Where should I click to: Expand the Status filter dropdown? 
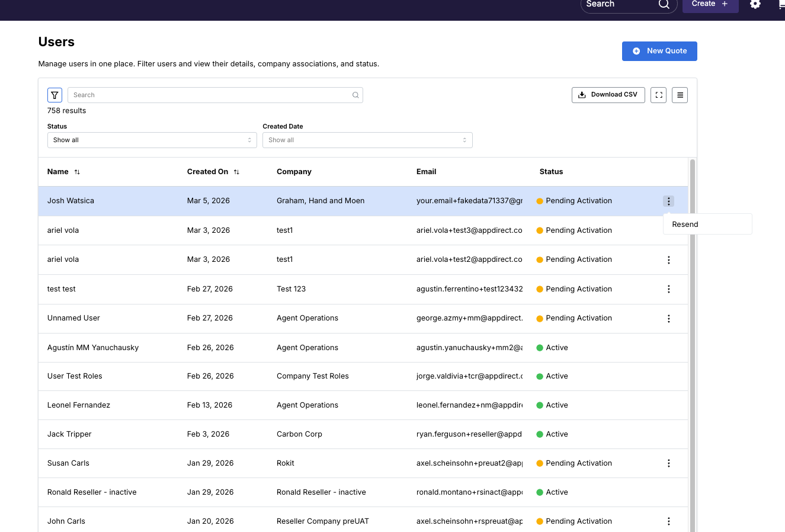(x=152, y=140)
